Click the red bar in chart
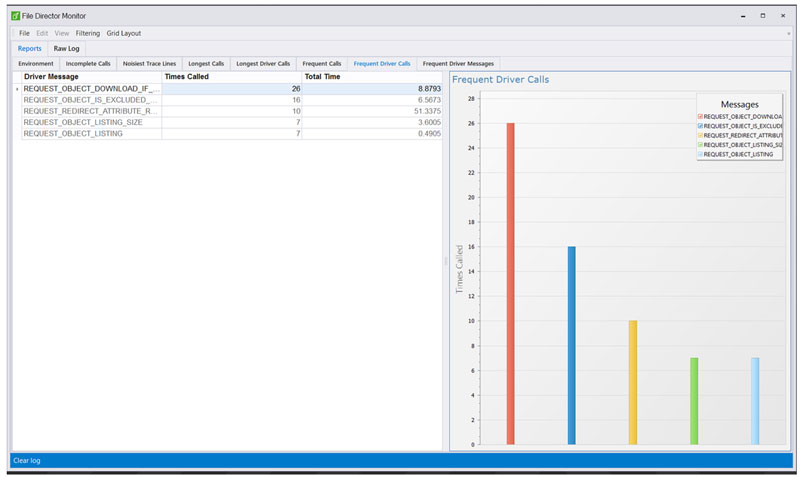Screen dimensions: 800x477 click(510, 284)
